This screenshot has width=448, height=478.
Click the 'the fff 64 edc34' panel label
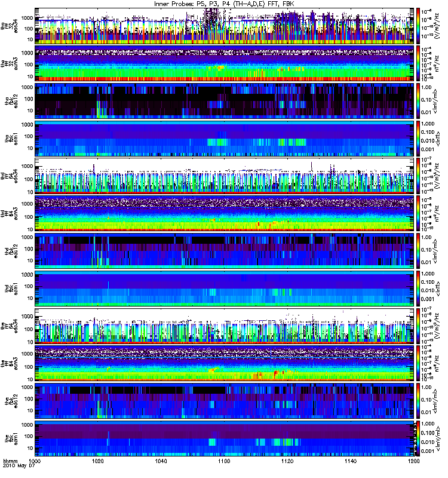[x=10, y=326]
